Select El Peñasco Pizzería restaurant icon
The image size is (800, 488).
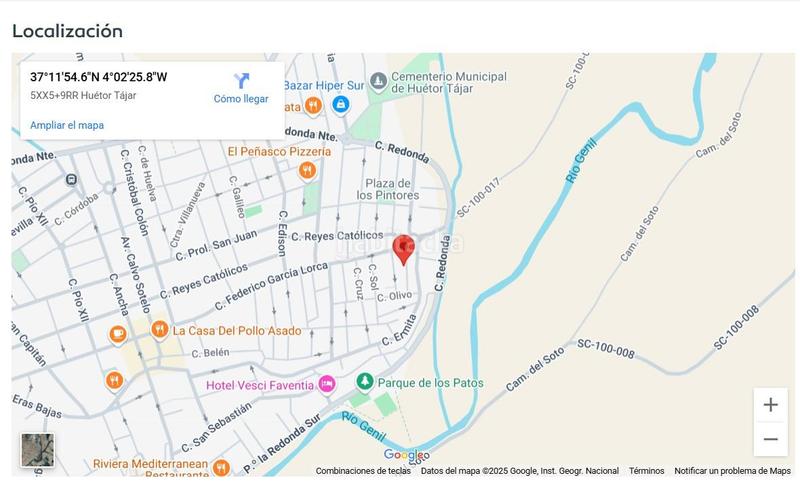coord(307,170)
